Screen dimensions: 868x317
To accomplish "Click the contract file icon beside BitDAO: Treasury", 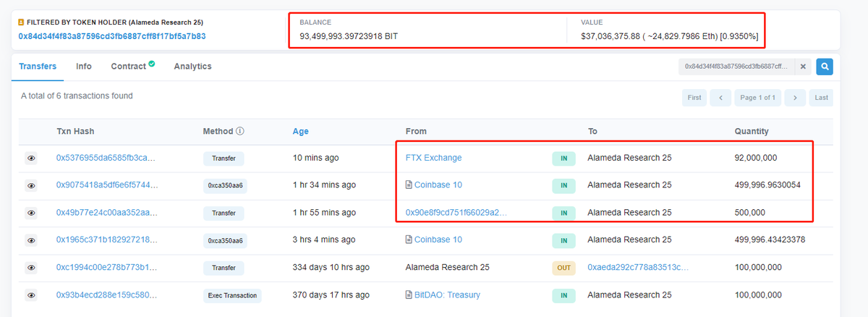I will pyautogui.click(x=409, y=295).
